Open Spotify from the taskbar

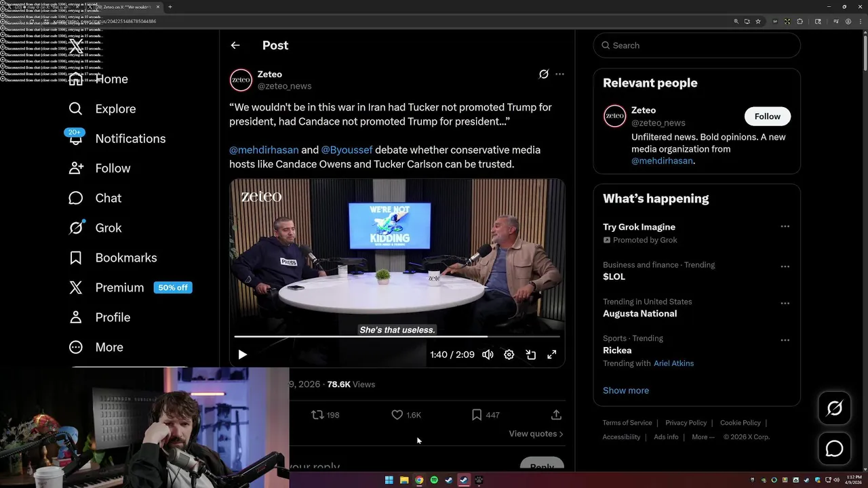(x=434, y=480)
